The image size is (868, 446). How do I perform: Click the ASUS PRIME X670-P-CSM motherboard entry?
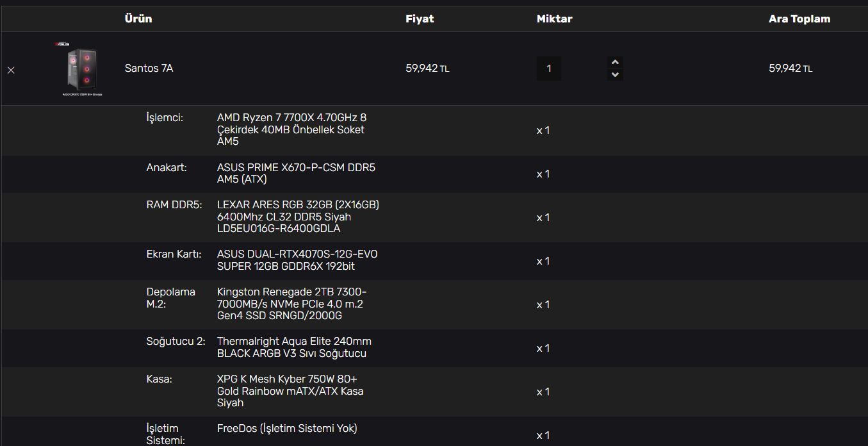(296, 174)
